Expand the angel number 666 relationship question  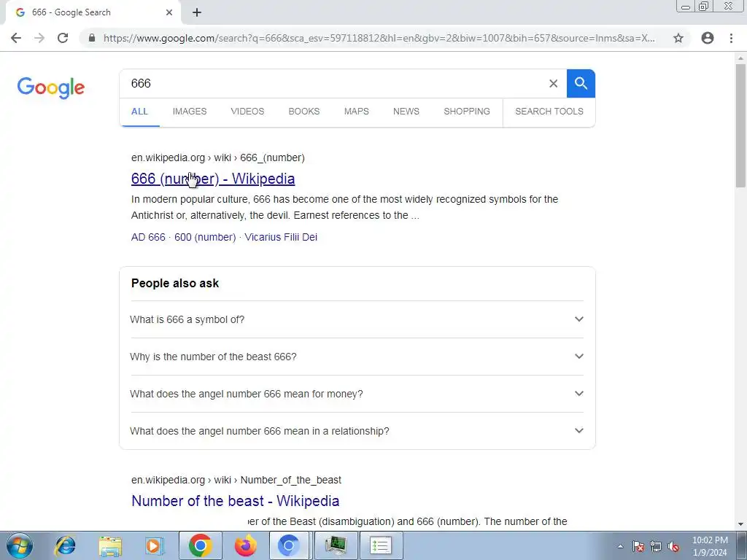pyautogui.click(x=357, y=431)
